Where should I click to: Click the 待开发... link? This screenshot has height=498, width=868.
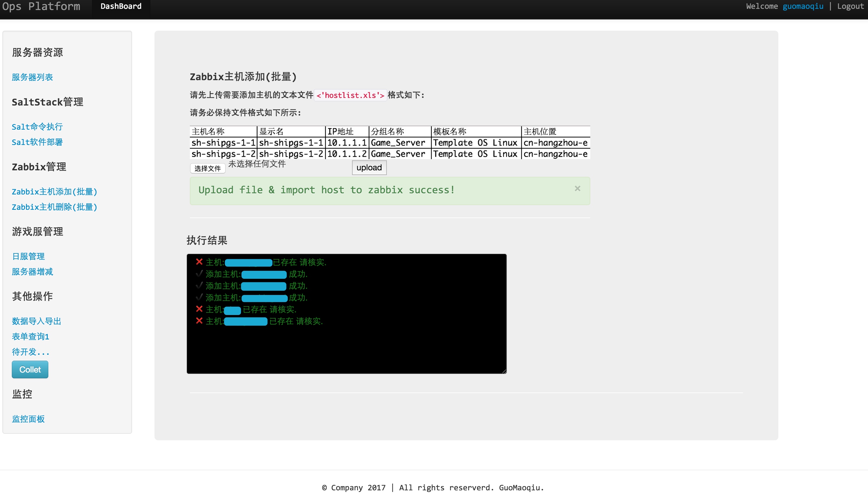click(31, 352)
